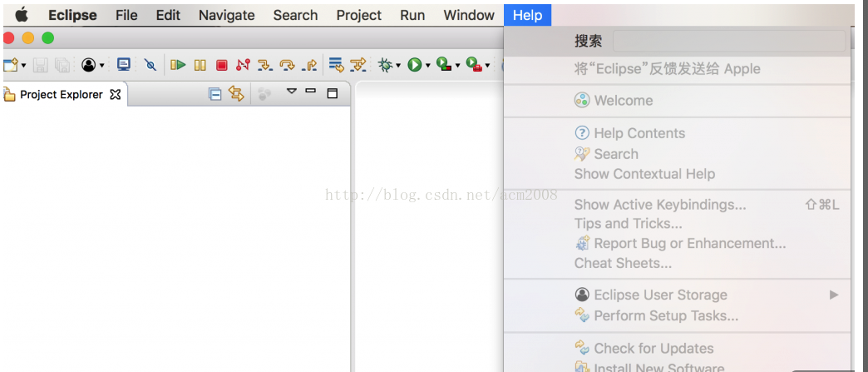Image resolution: width=868 pixels, height=372 pixels.
Task: Open the Run menu
Action: 412,16
